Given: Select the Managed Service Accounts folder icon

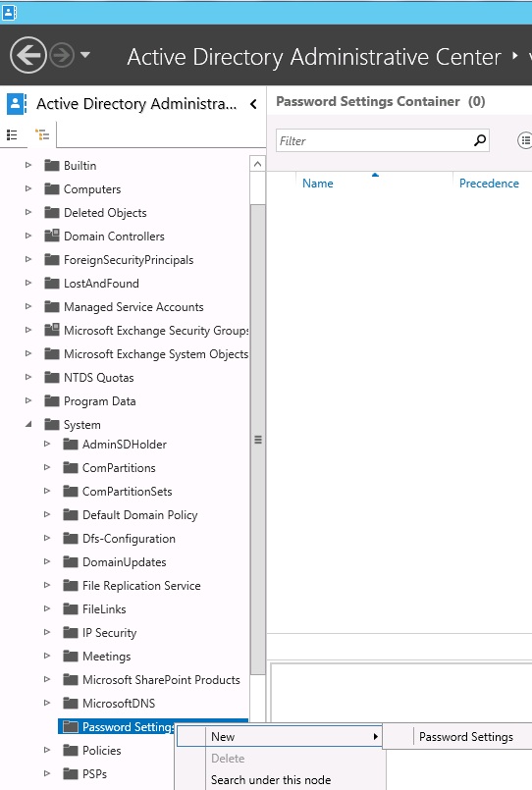Looking at the screenshot, I should 51,307.
